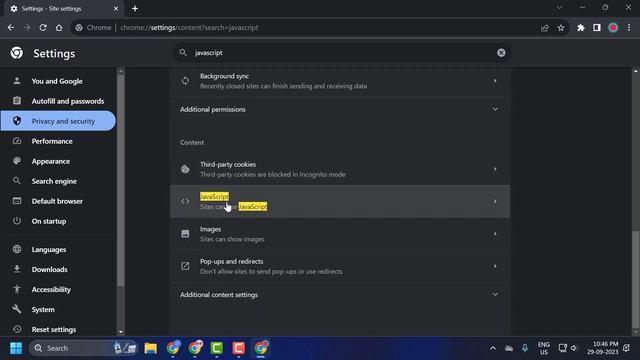Open On startup settings
This screenshot has width=640, height=360.
[58, 221]
